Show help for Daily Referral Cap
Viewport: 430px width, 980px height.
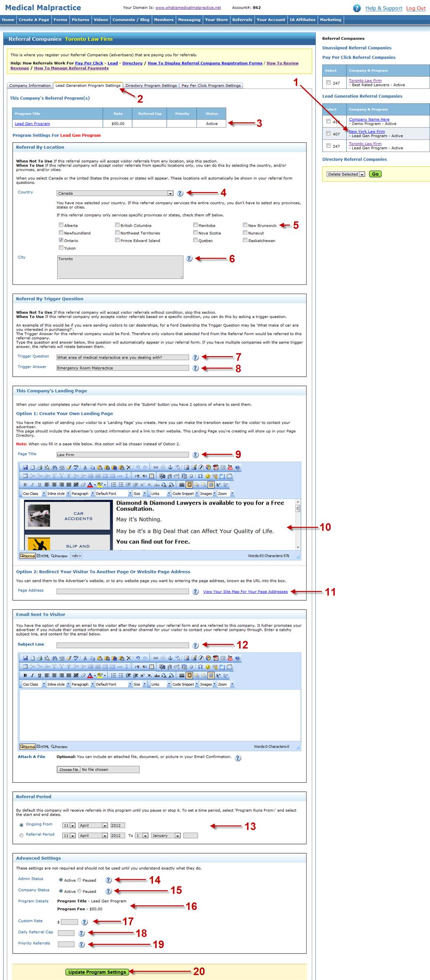(81, 933)
